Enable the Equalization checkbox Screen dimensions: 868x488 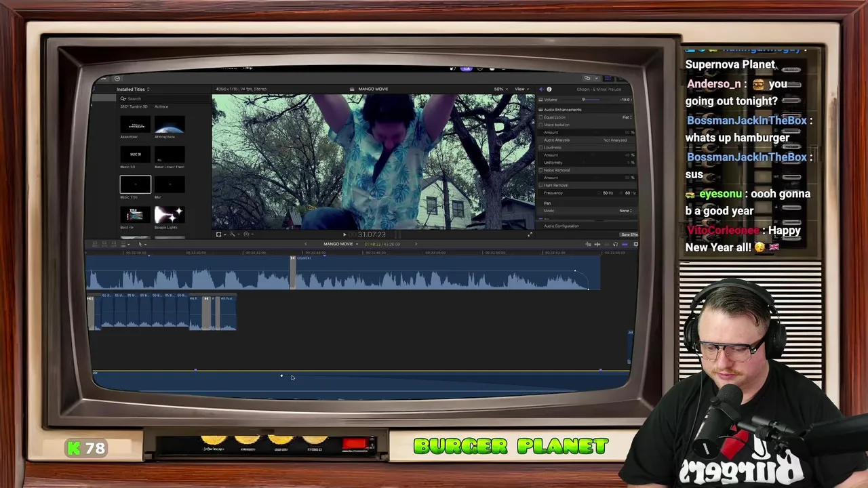click(x=541, y=117)
